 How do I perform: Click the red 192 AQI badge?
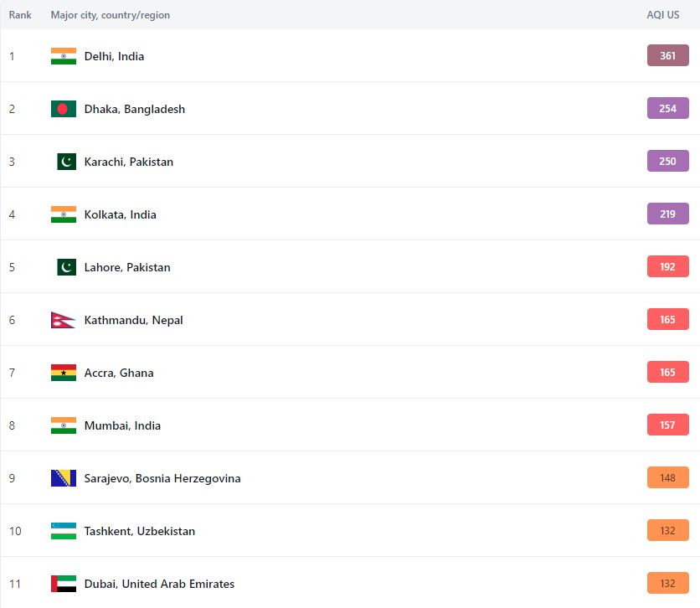667,267
